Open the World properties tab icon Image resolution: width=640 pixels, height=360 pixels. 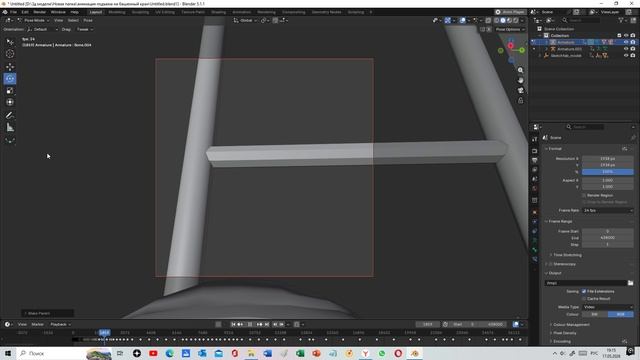pos(535,188)
